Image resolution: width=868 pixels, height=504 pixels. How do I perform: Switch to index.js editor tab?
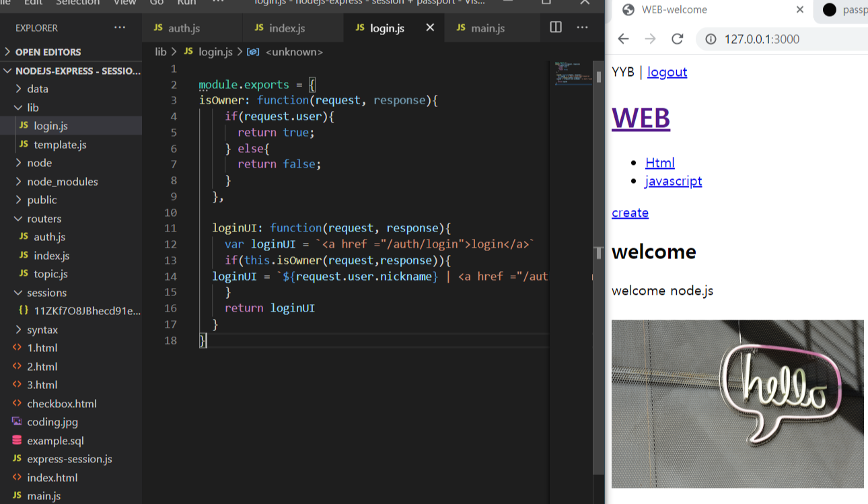click(293, 28)
